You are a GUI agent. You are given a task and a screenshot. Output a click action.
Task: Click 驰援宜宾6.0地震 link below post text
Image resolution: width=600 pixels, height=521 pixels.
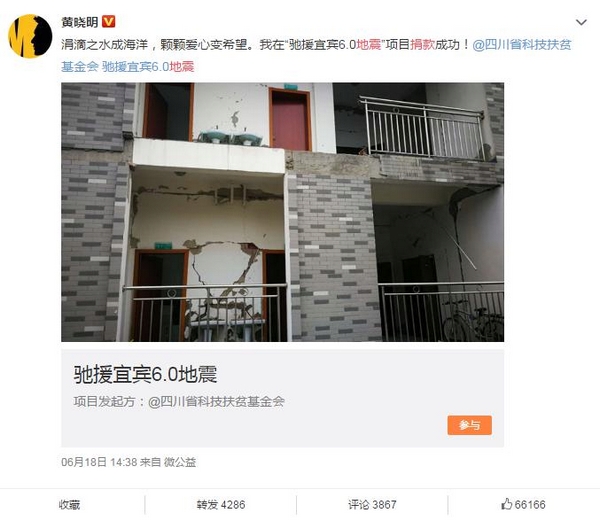coord(148,67)
